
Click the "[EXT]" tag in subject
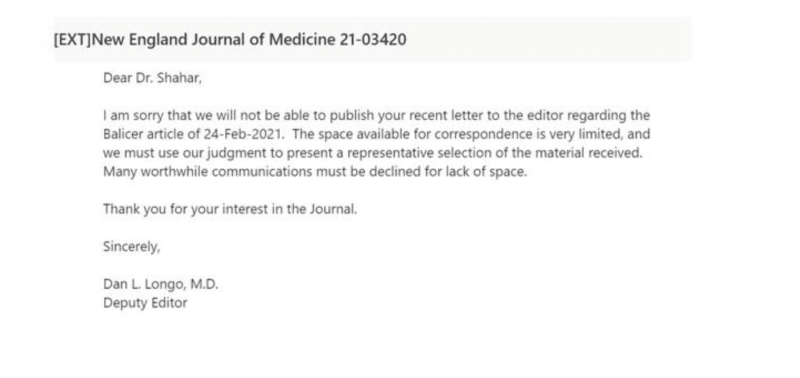click(72, 39)
